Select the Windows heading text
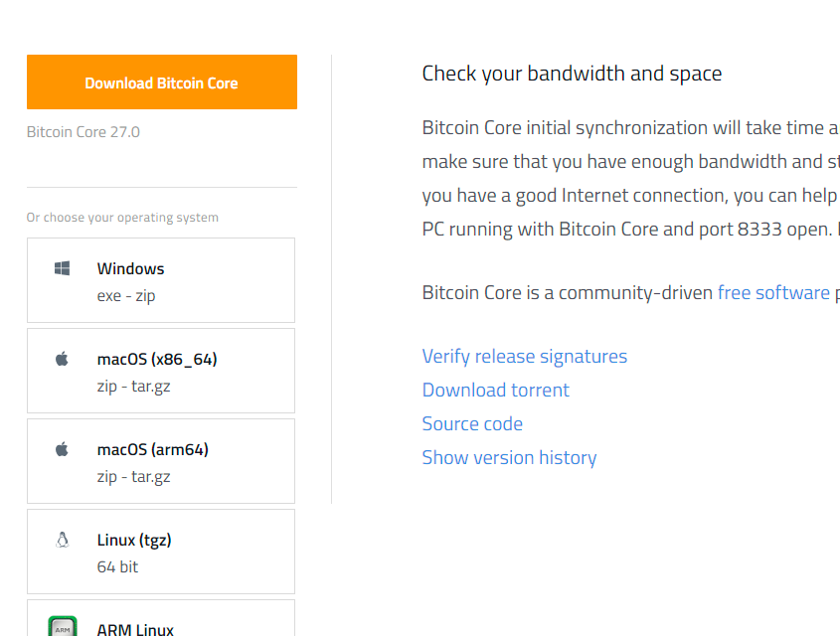 point(130,268)
